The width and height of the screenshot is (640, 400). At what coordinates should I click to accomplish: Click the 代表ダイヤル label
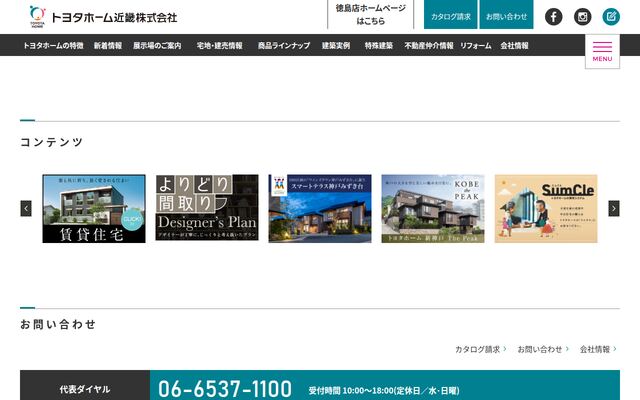point(85,389)
